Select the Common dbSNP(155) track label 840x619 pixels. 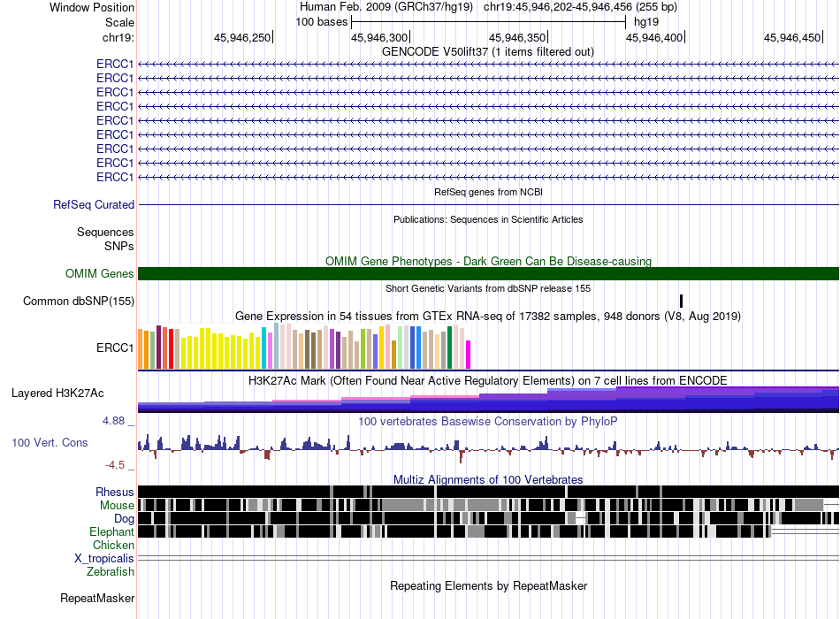point(79,302)
